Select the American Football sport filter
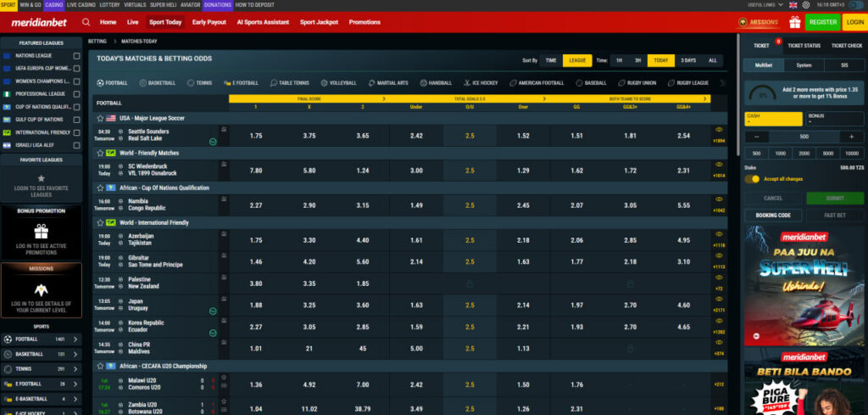 (537, 83)
